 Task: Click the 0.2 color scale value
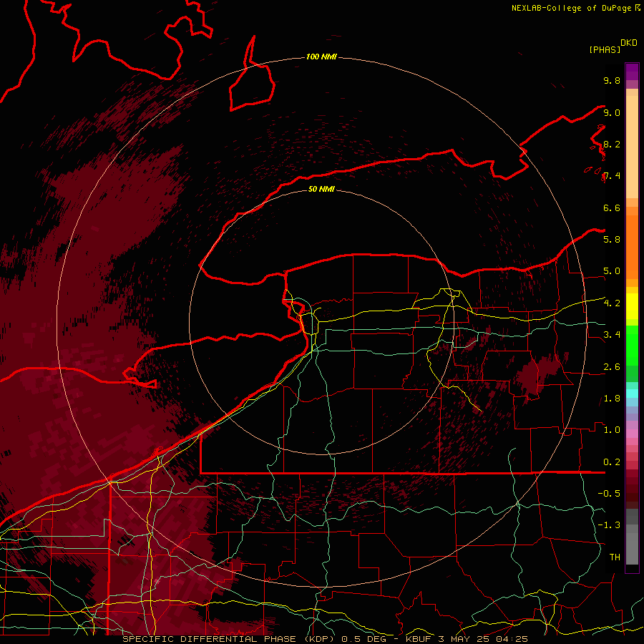612,462
